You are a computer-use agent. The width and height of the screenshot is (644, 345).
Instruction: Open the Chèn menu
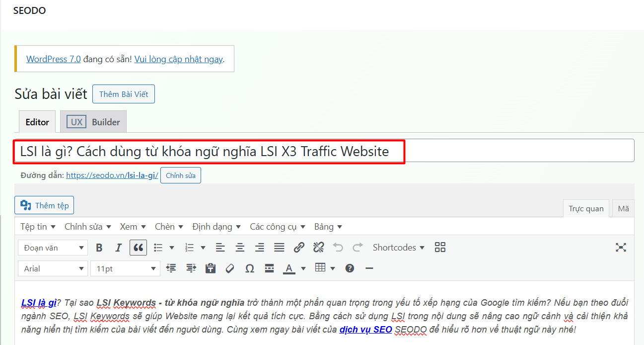(x=169, y=227)
